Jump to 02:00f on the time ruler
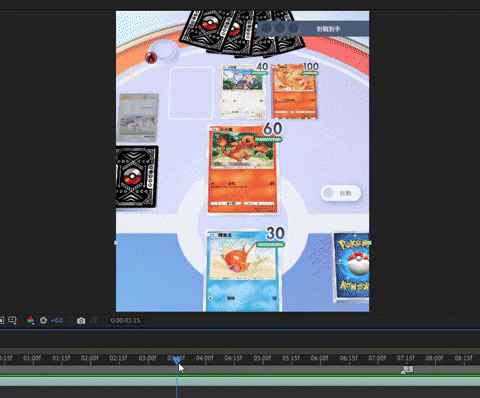This screenshot has height=398, width=480. 90,358
